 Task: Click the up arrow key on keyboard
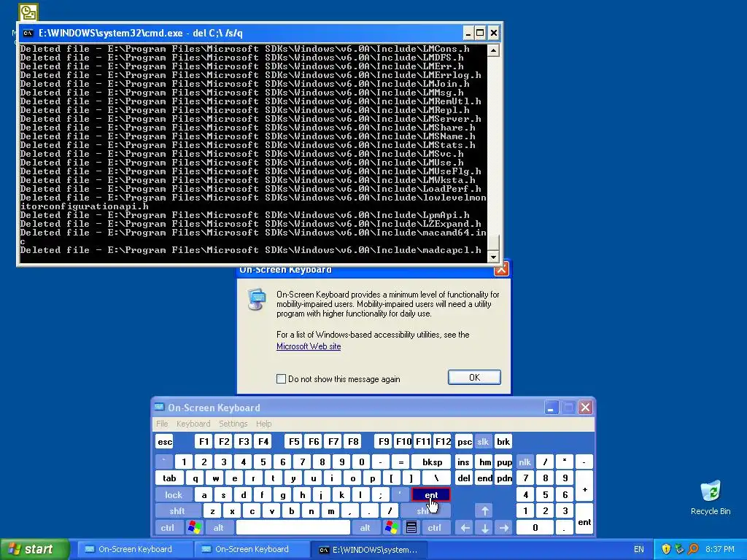(x=484, y=511)
